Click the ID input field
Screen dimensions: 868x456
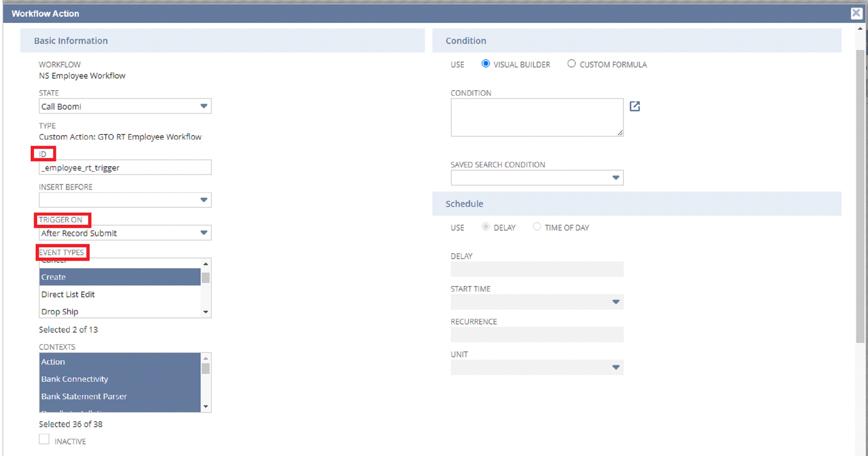coord(125,167)
